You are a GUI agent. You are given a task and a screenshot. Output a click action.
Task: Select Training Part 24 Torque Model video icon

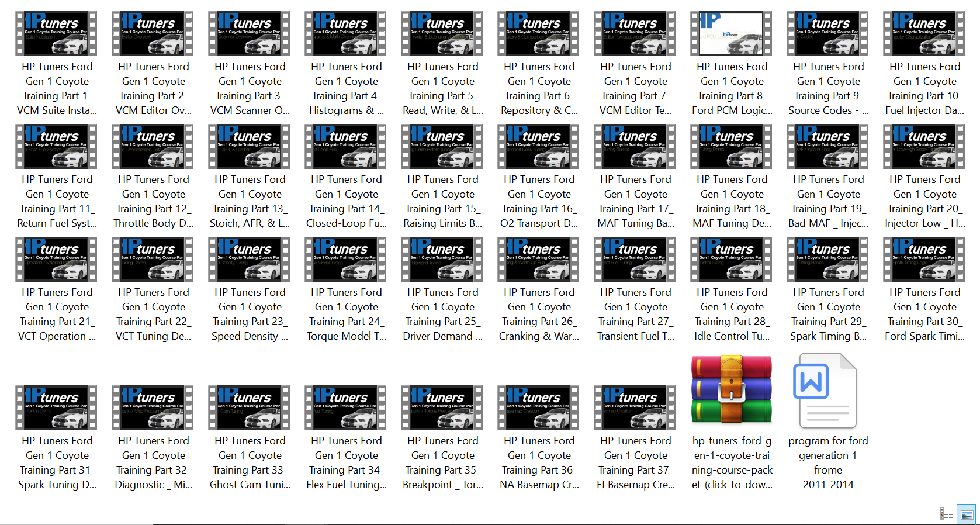(346, 259)
